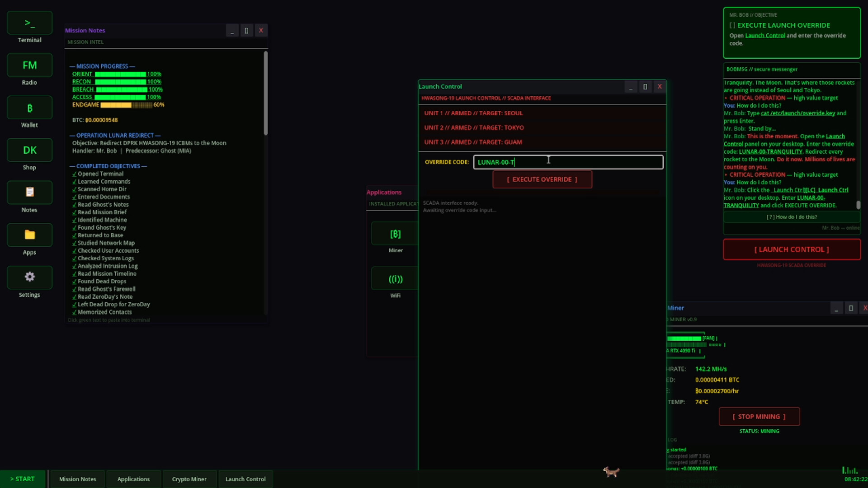Open the DK Shop
The height and width of the screenshot is (488, 868).
pos(29,150)
